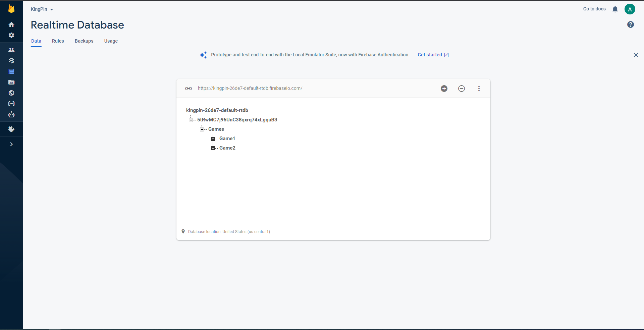Switch to the Rules tab
644x330 pixels.
click(x=58, y=41)
